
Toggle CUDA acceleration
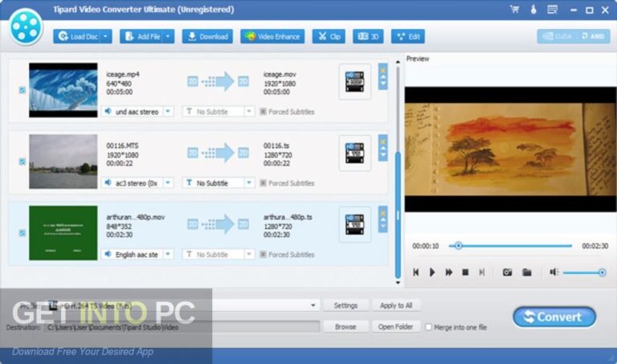pos(557,37)
